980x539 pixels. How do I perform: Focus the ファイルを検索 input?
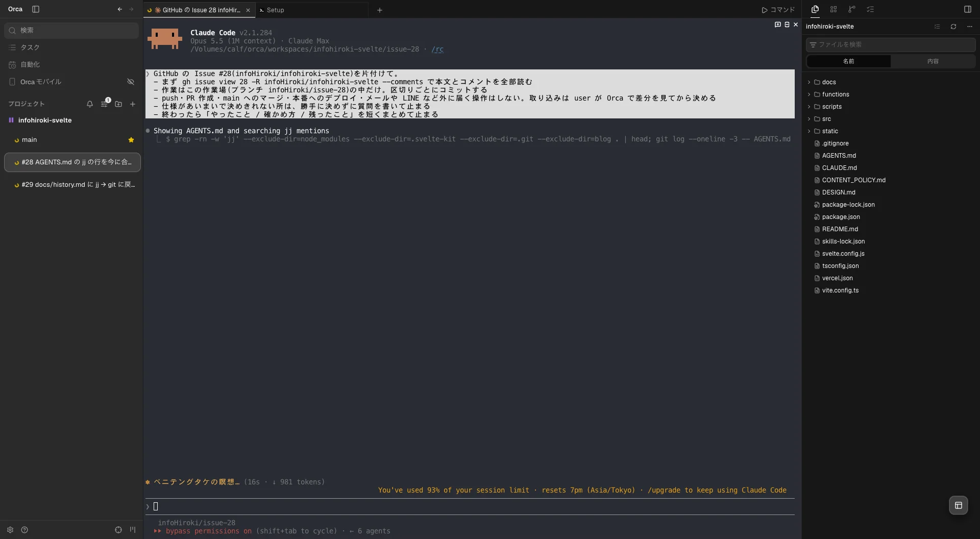(891, 44)
